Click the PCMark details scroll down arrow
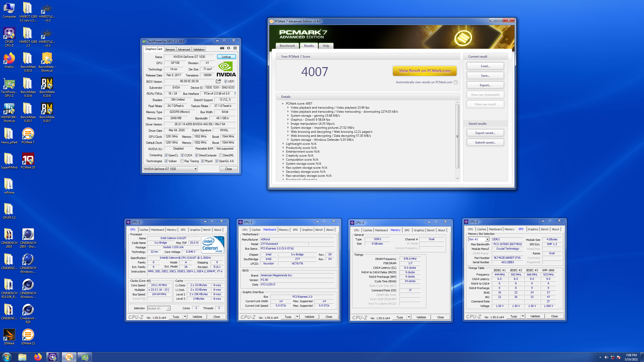644x362 pixels. pyautogui.click(x=457, y=178)
